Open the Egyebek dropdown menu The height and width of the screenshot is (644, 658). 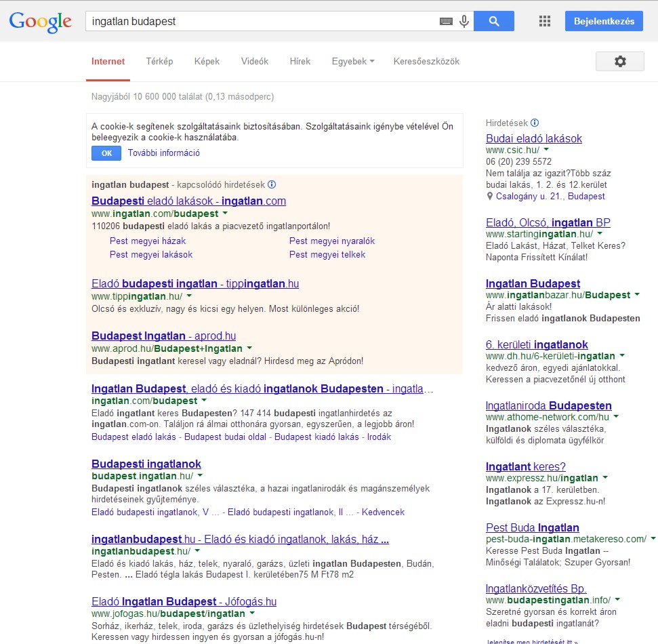(x=353, y=61)
